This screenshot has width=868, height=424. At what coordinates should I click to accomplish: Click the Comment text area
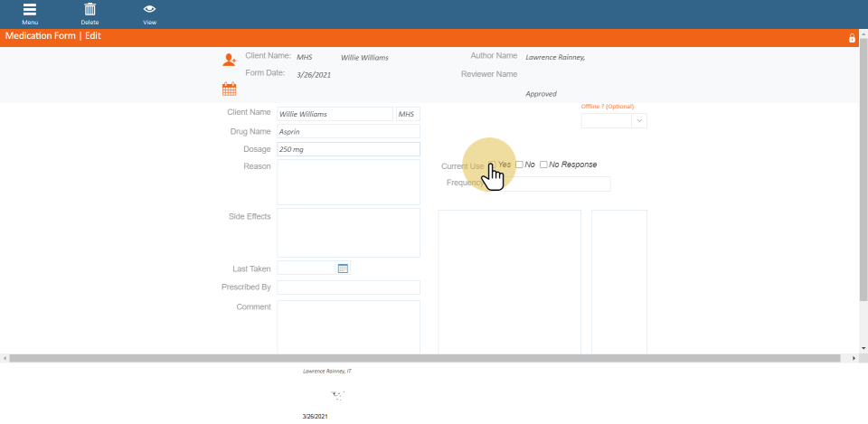[x=348, y=326]
